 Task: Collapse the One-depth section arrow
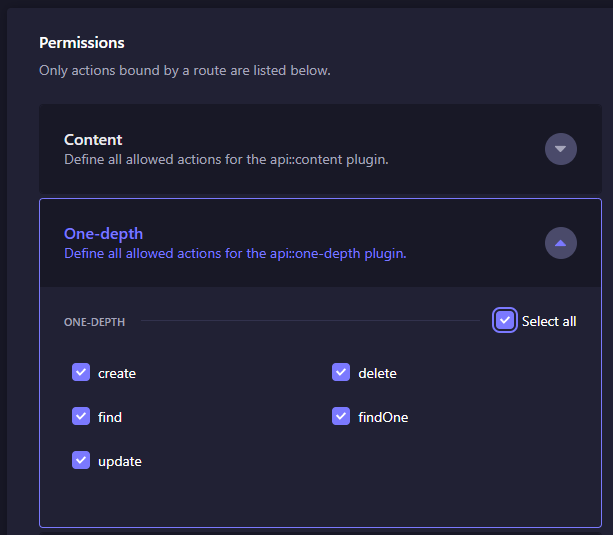(x=561, y=243)
